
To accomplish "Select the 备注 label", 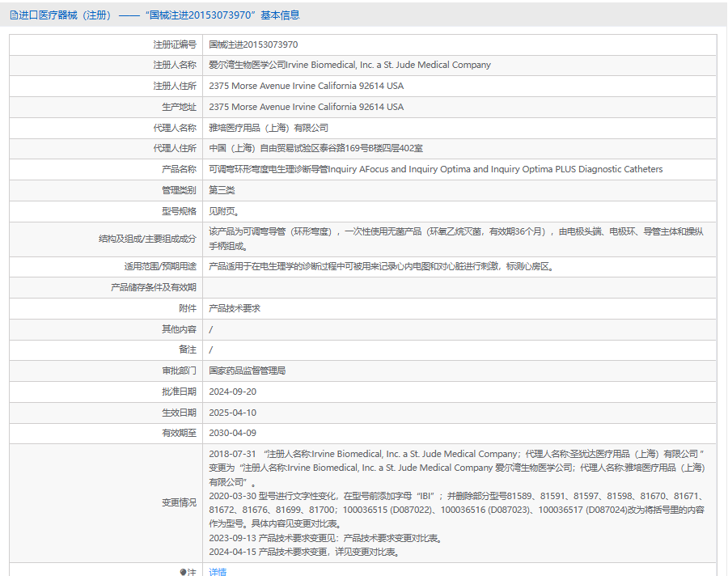I will (188, 349).
